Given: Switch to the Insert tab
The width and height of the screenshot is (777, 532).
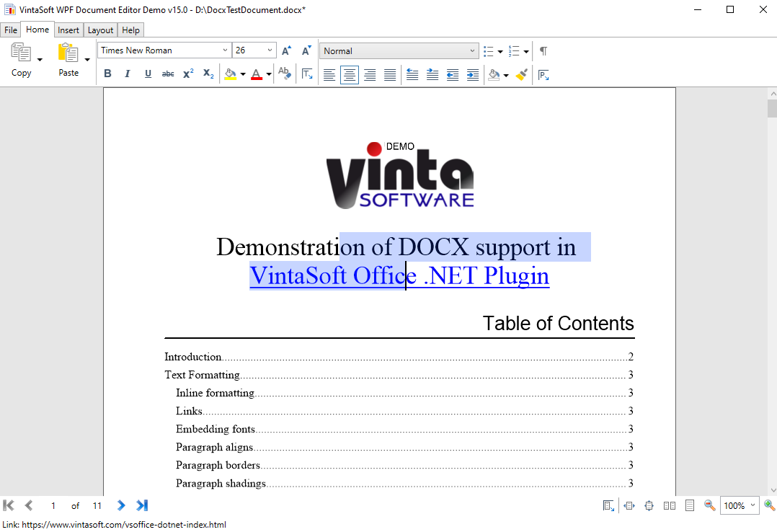Looking at the screenshot, I should 68,30.
